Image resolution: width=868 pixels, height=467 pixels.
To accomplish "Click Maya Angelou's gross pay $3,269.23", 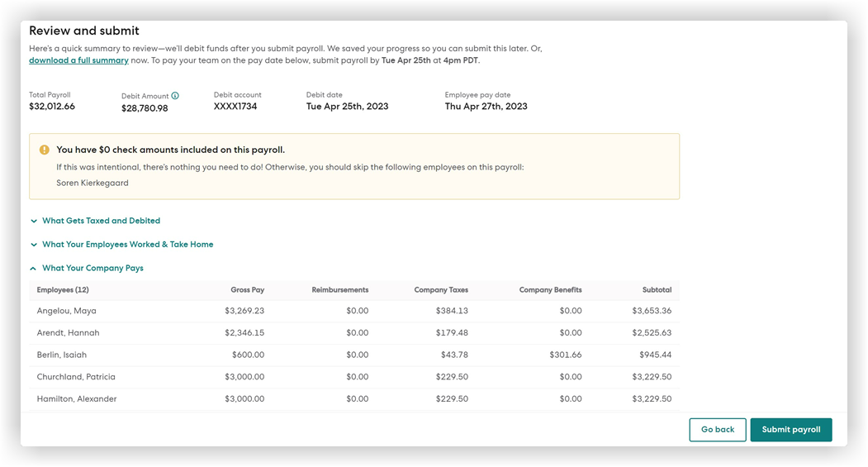I will point(244,311).
